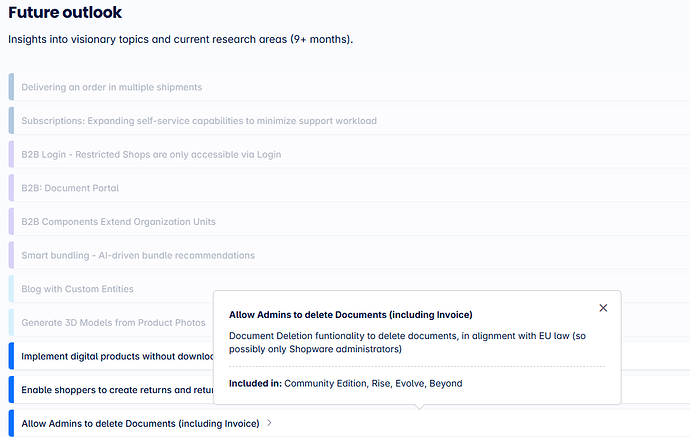Open 'Delivering an order in multiple shipments' item
Viewport: 690px width, 437px height.
[112, 87]
